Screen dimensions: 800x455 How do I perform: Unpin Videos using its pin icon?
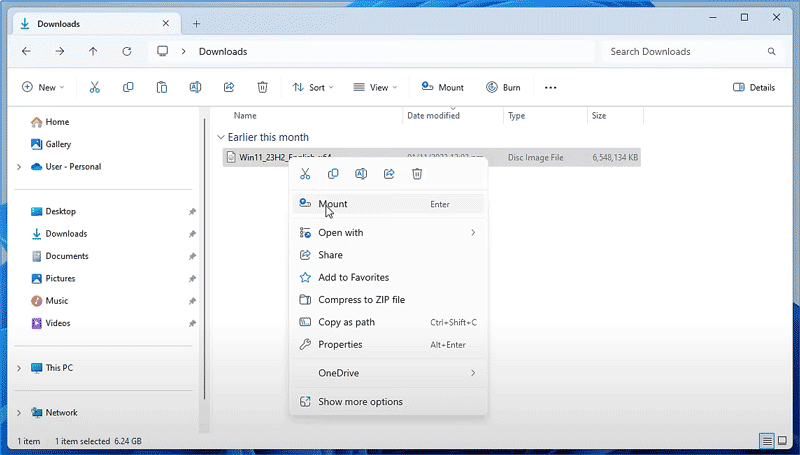point(192,323)
